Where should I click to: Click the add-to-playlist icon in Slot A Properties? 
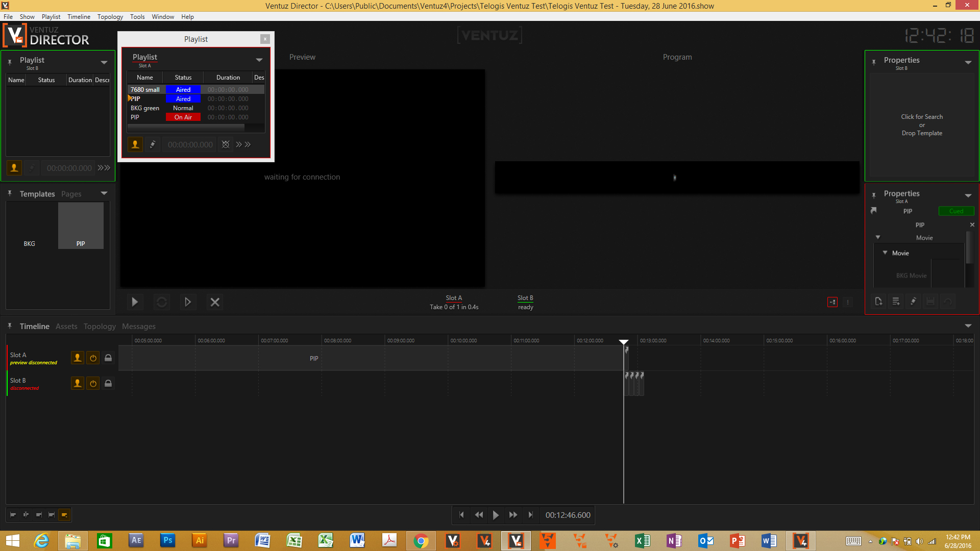pos(896,302)
